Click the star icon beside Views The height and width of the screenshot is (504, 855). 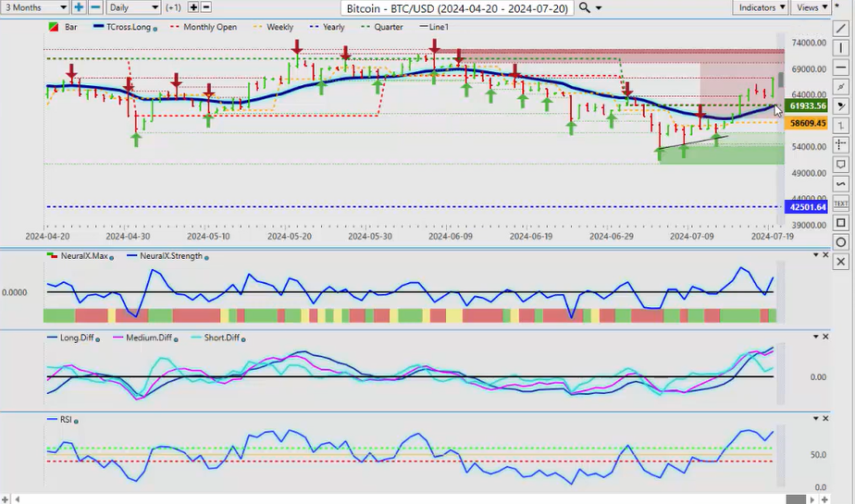click(837, 5)
